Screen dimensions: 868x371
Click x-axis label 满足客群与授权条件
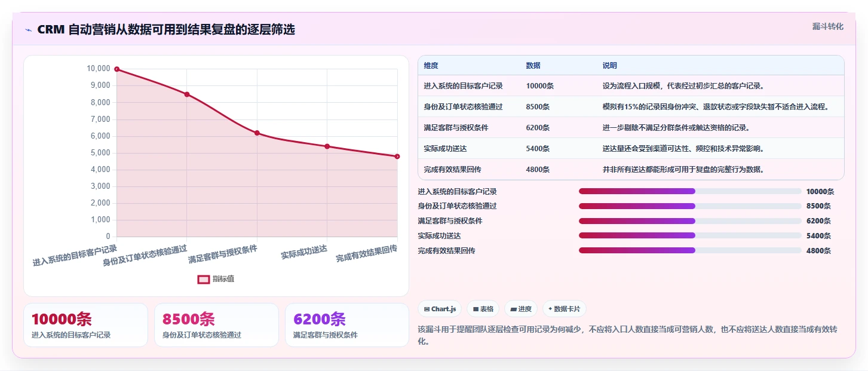tap(223, 255)
